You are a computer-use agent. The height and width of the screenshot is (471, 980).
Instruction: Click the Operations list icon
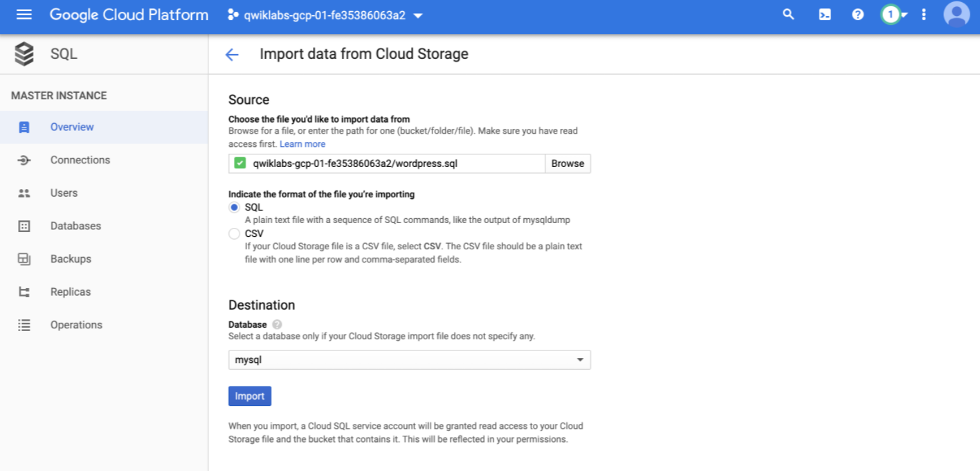click(24, 325)
